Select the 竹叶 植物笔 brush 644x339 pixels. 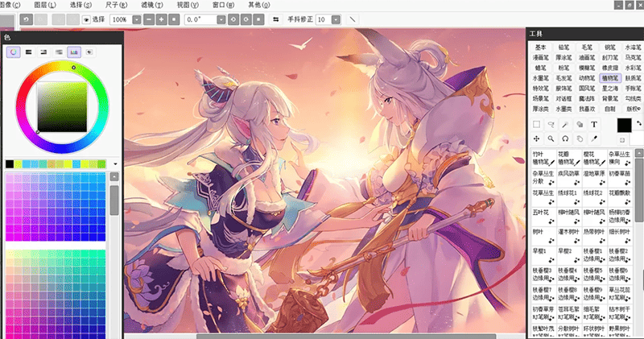click(x=543, y=158)
